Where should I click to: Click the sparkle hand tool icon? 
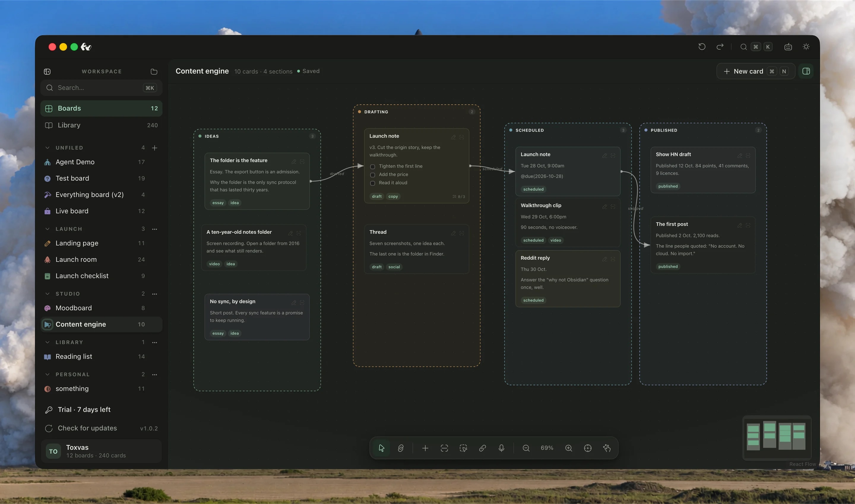pos(607,448)
